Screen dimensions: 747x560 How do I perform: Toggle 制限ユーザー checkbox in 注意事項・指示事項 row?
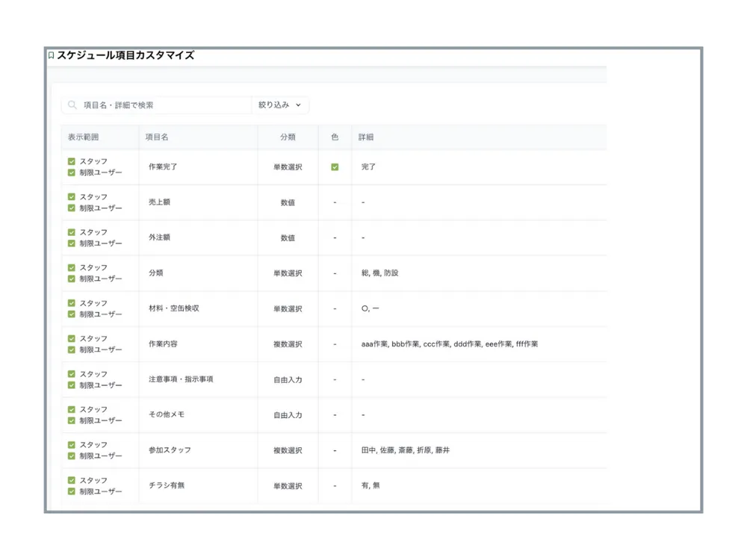[x=72, y=385]
